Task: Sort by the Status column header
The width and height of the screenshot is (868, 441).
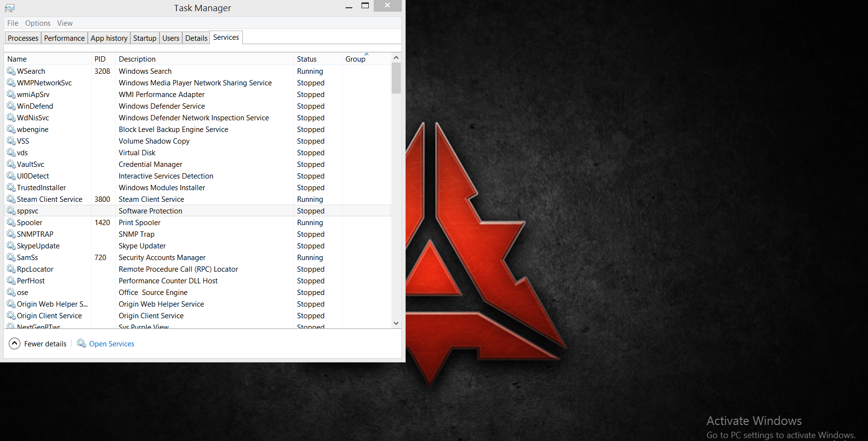Action: (318, 59)
